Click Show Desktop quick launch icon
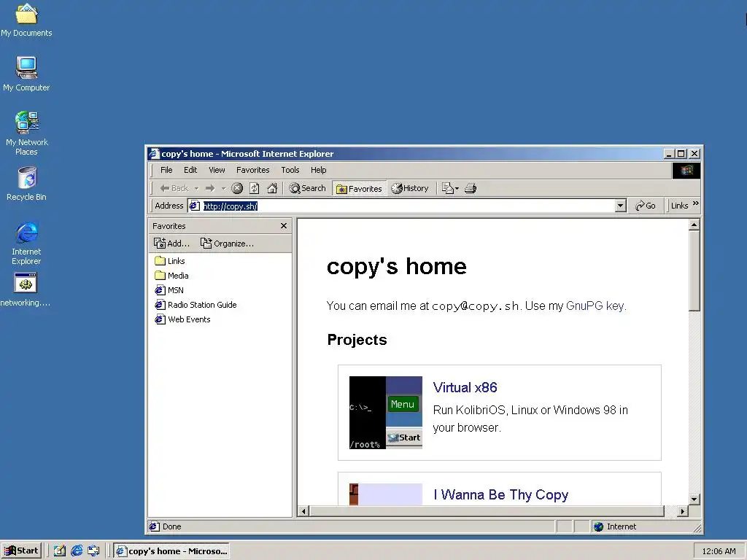This screenshot has height=560, width=747. [60, 551]
